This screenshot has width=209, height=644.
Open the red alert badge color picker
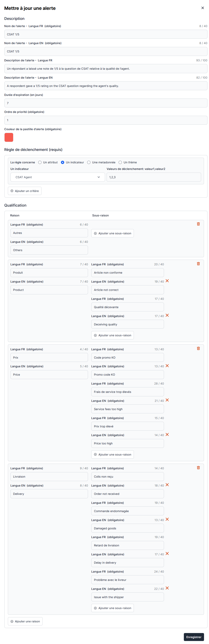9,138
